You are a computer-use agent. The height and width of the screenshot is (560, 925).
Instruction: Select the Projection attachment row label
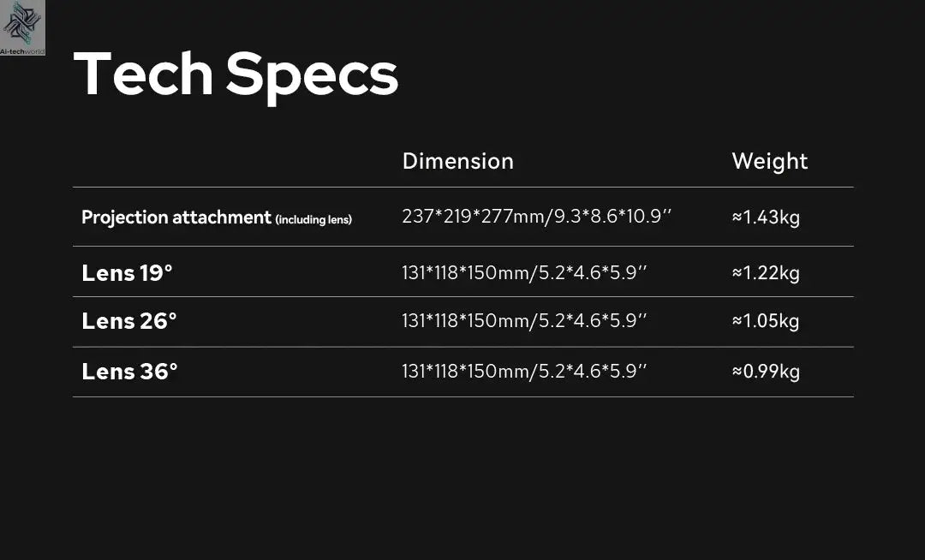point(176,217)
